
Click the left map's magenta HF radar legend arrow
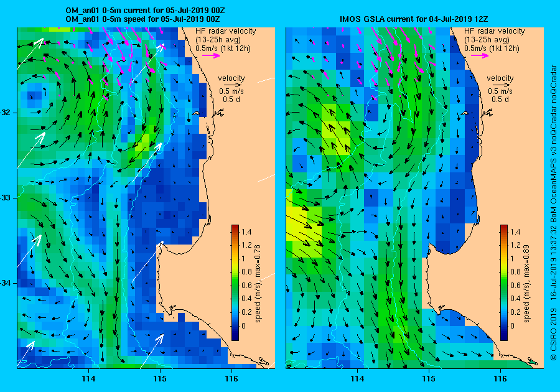tap(211, 55)
